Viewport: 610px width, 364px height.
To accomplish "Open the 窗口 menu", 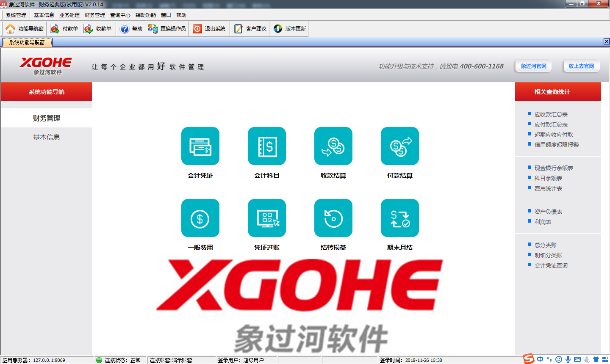I will 166,15.
